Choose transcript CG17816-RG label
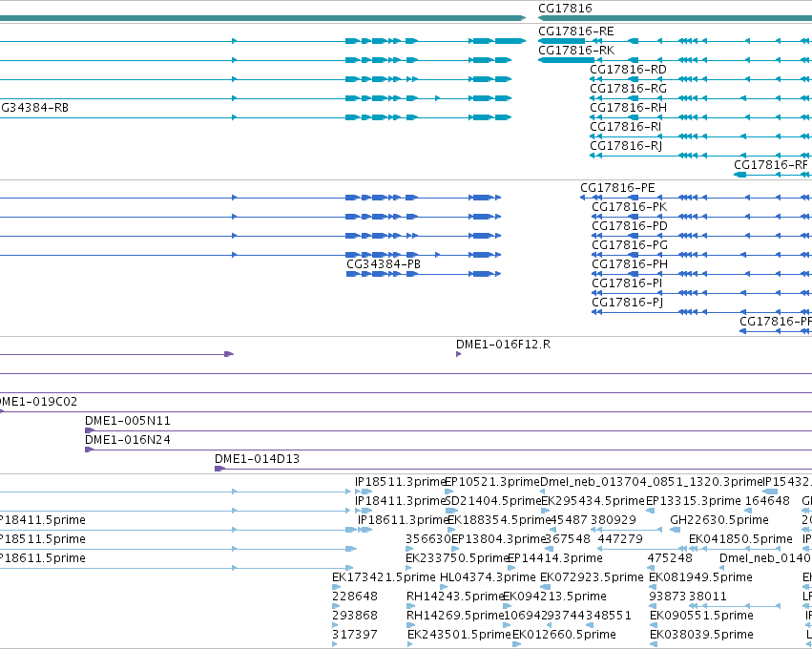 (x=628, y=89)
